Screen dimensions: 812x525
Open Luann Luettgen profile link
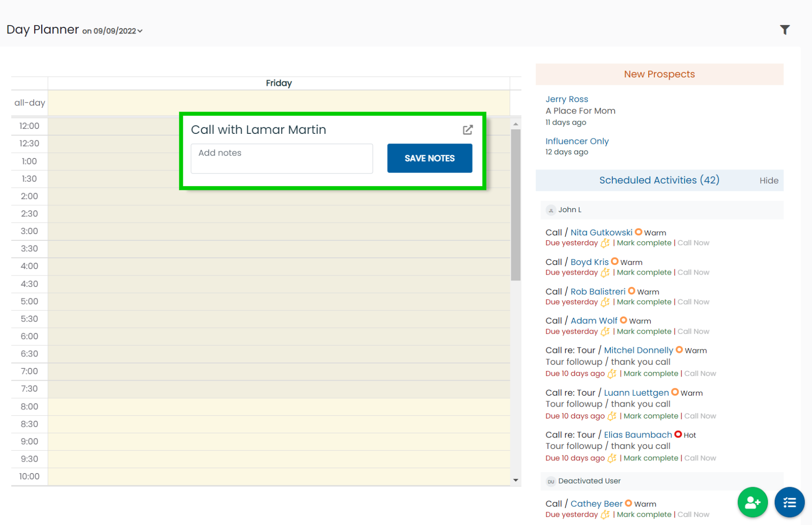(636, 393)
